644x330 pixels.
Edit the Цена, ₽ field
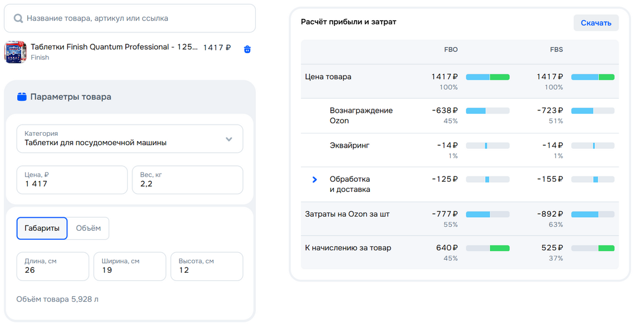pyautogui.click(x=72, y=180)
